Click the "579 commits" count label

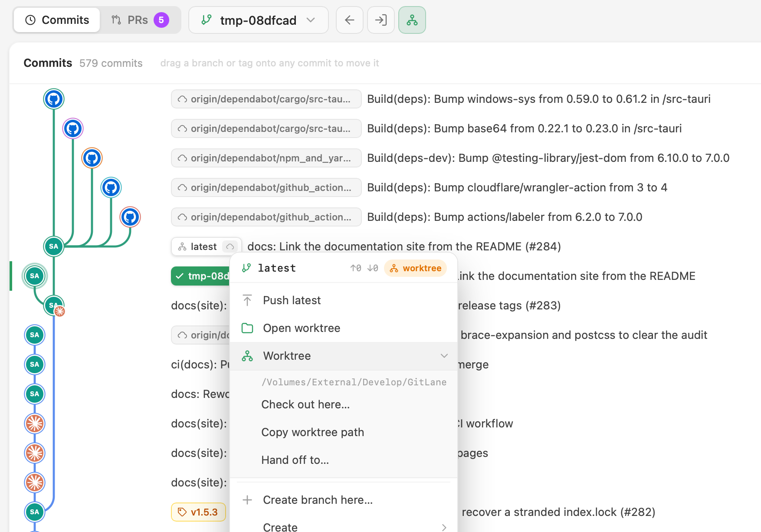tap(111, 63)
